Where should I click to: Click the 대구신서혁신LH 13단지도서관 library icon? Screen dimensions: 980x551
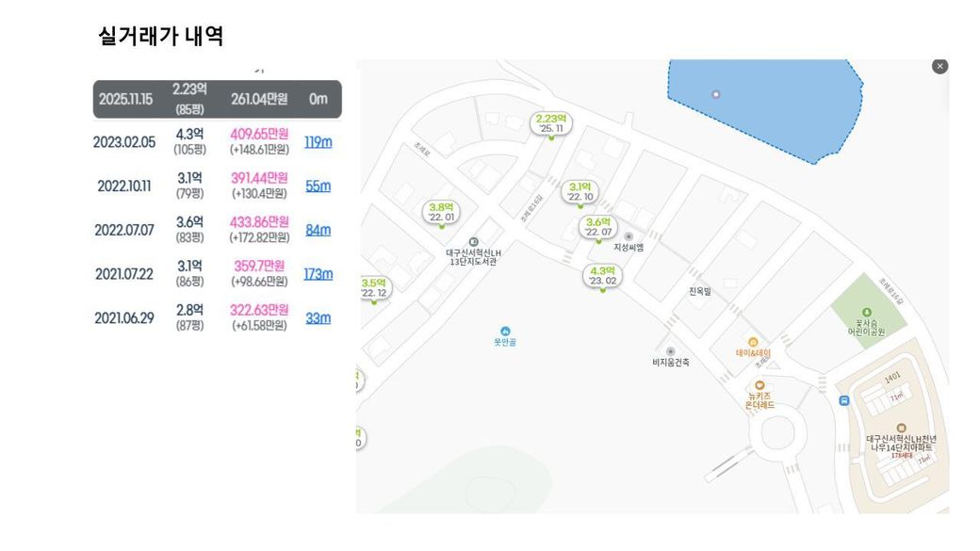click(x=473, y=241)
